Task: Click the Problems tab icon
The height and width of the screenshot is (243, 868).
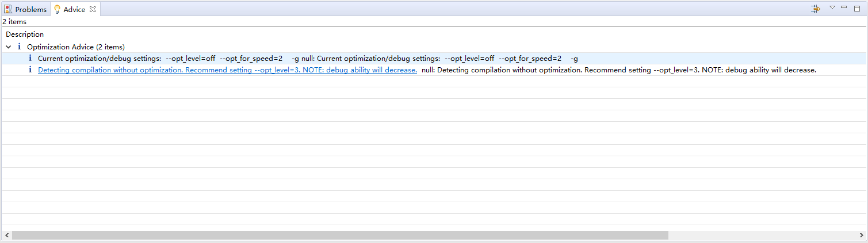Action: [x=8, y=9]
